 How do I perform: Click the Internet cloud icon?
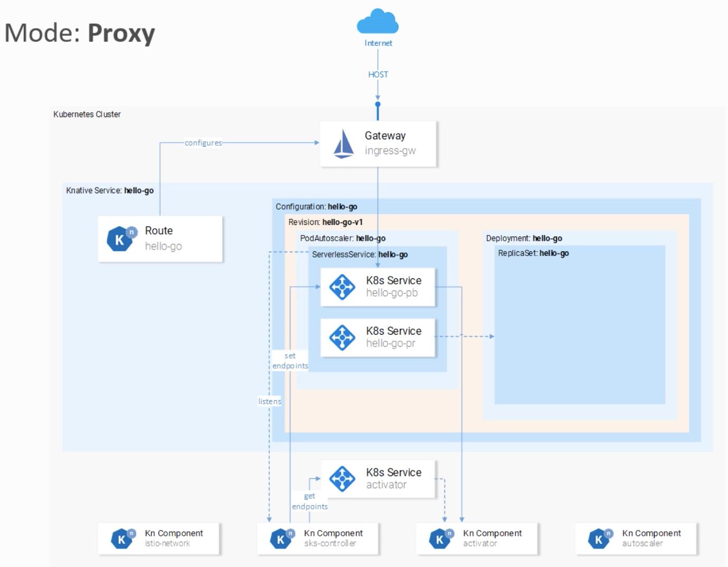click(x=378, y=22)
